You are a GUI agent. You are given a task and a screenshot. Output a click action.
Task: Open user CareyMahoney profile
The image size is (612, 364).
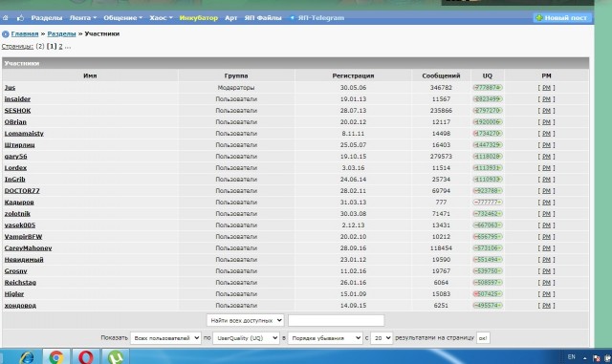tap(28, 248)
